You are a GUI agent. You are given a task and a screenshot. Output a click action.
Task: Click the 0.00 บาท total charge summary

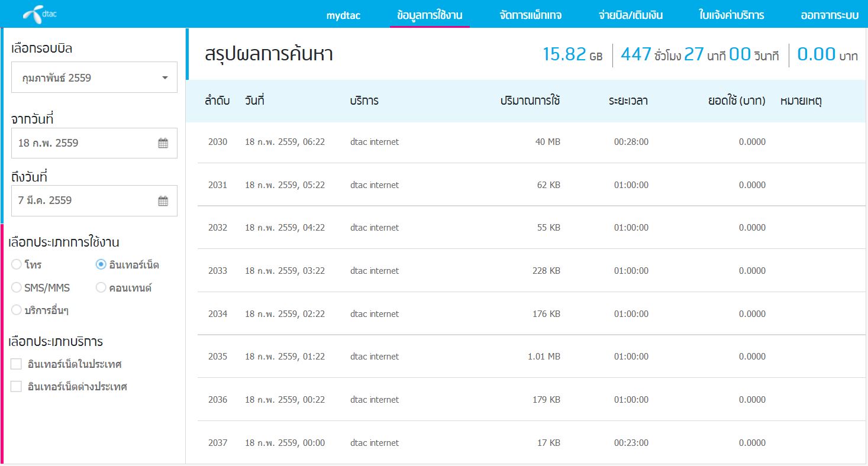pos(827,55)
